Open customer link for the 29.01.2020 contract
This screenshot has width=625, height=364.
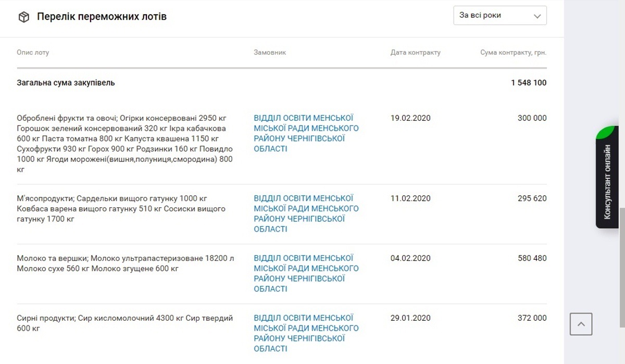pyautogui.click(x=306, y=333)
